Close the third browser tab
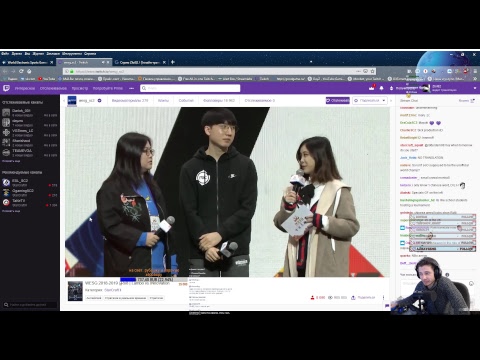Viewport: 480px width, 360px height. pyautogui.click(x=164, y=62)
